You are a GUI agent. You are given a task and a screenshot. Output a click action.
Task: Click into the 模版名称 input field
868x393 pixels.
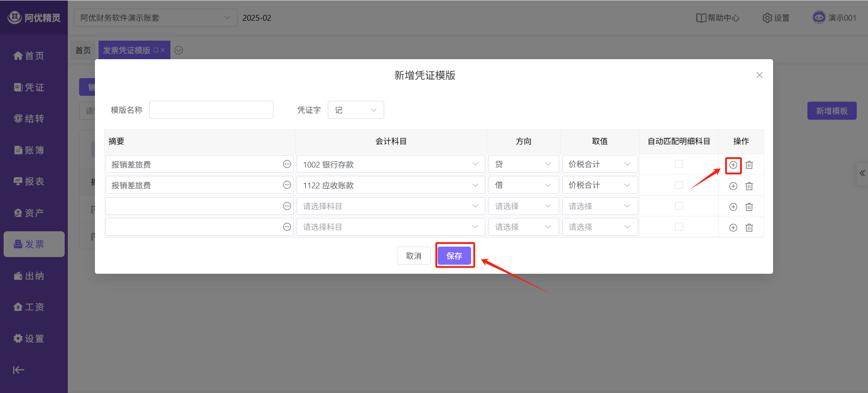coord(211,110)
